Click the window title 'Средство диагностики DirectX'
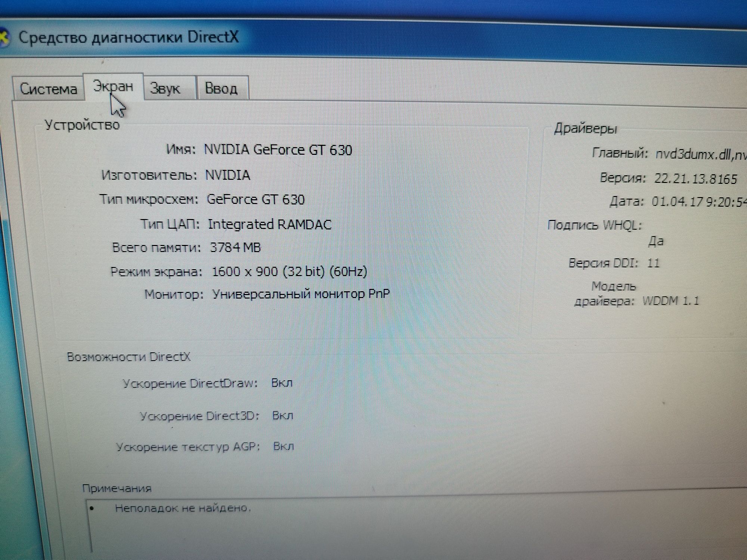Viewport: 747px width, 560px height. pyautogui.click(x=128, y=37)
